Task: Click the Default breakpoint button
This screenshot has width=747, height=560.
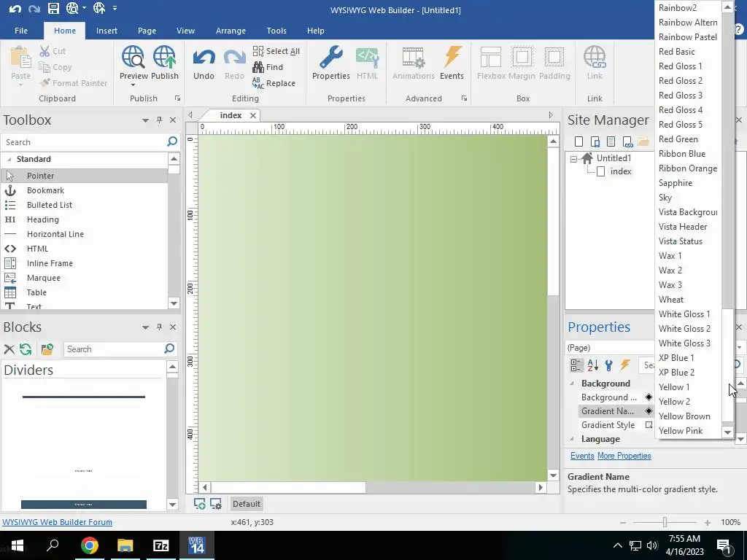Action: tap(247, 504)
